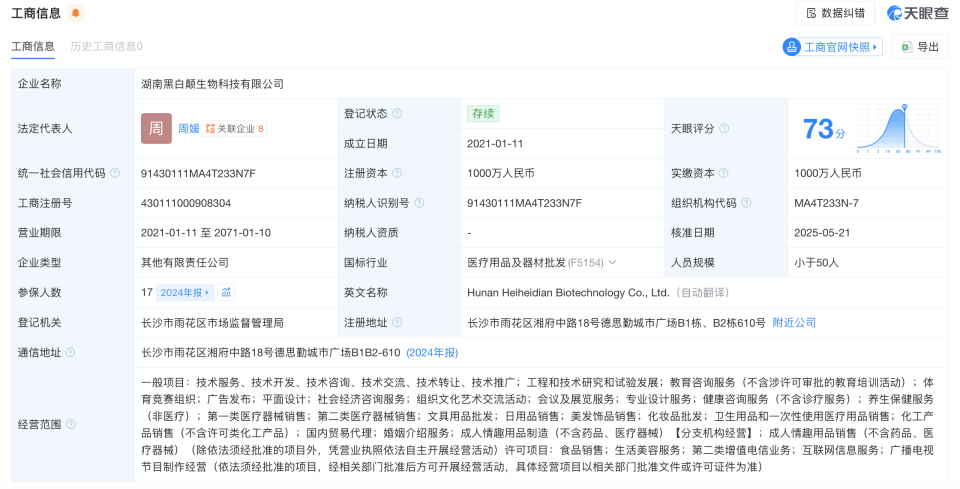Click the help icon beside 统一社会信用代码
This screenshot has width=960, height=489.
click(114, 173)
